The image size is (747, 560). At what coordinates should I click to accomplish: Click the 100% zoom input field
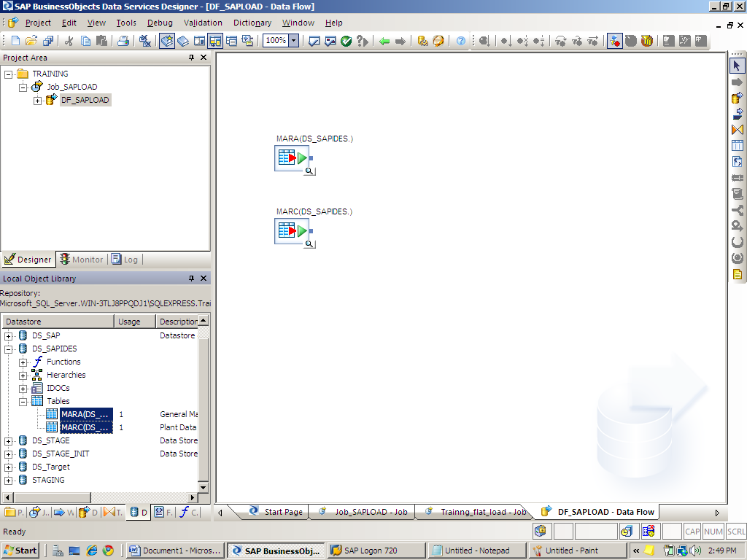(x=276, y=41)
